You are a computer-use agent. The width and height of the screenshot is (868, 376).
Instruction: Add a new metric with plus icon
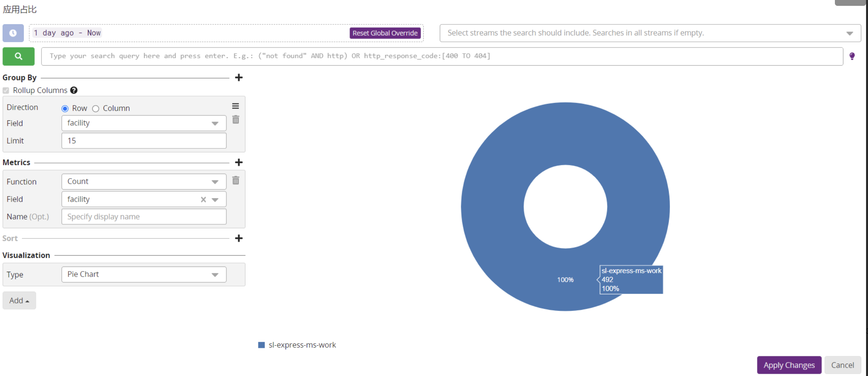239,162
